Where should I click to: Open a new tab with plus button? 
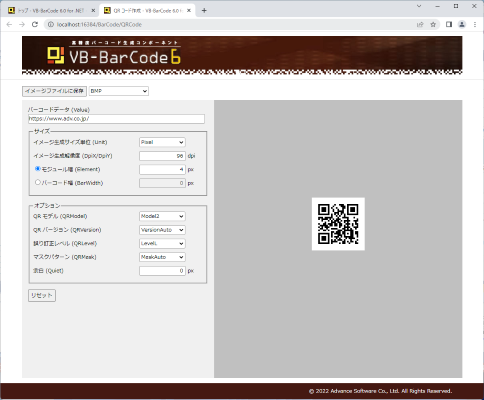click(x=204, y=11)
